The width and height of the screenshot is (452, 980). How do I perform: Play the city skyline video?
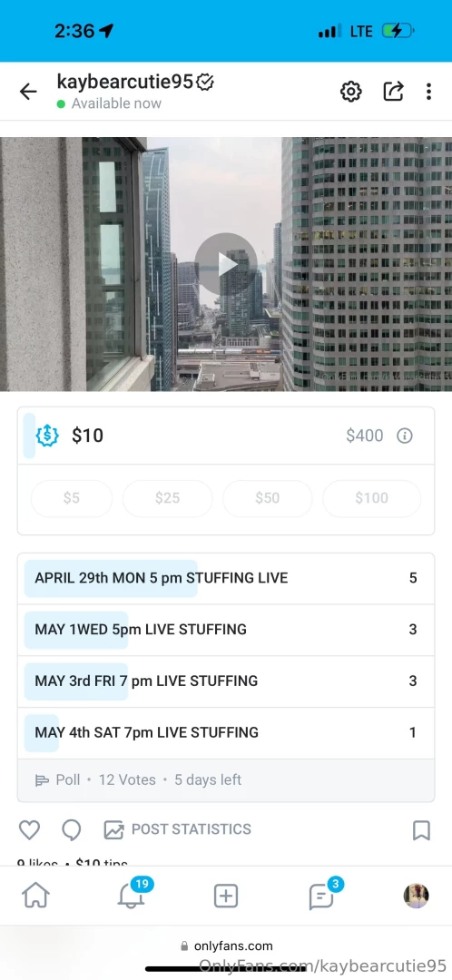[x=226, y=264]
